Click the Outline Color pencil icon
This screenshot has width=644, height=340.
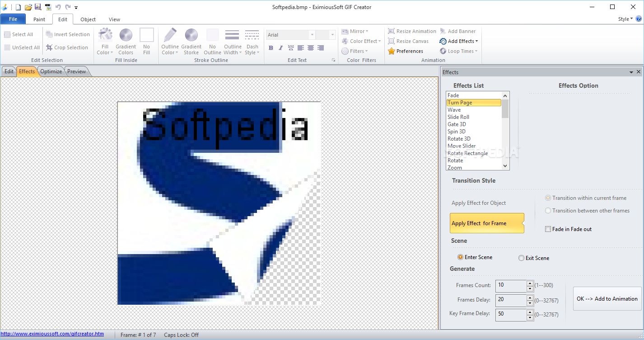coord(170,35)
